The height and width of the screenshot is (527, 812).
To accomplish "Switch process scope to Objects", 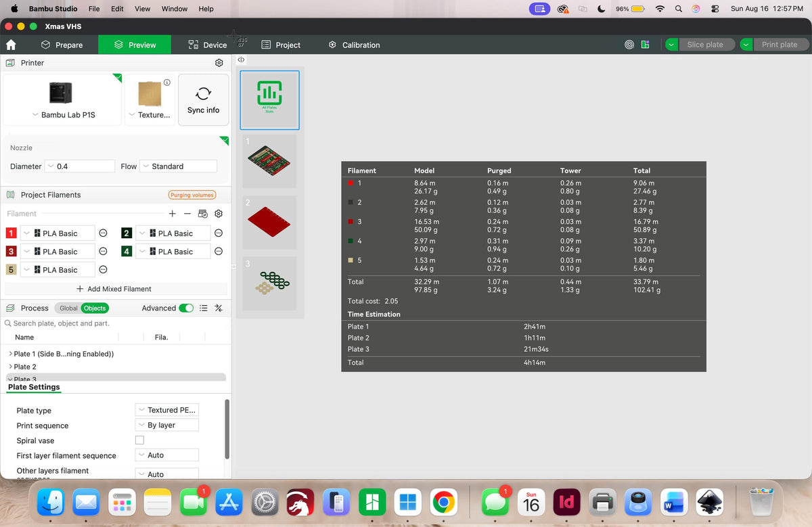I will (95, 308).
